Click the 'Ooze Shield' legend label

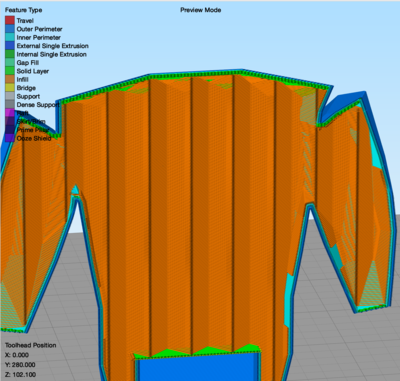click(x=34, y=138)
